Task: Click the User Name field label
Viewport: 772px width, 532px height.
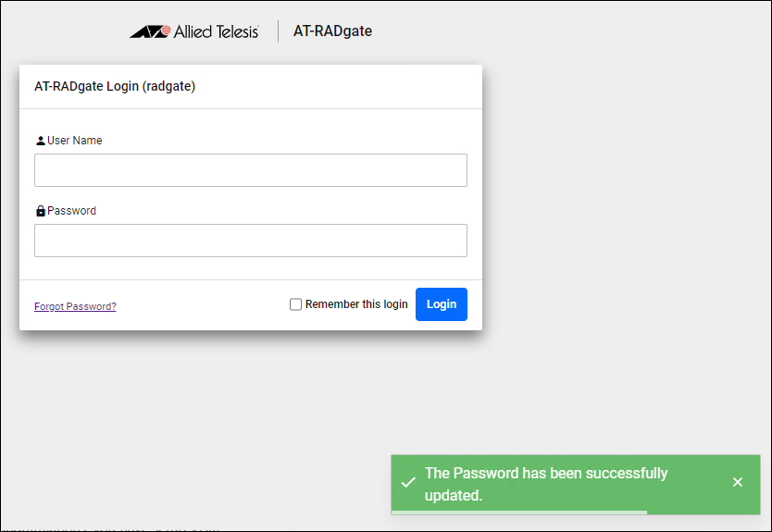Action: click(x=75, y=141)
